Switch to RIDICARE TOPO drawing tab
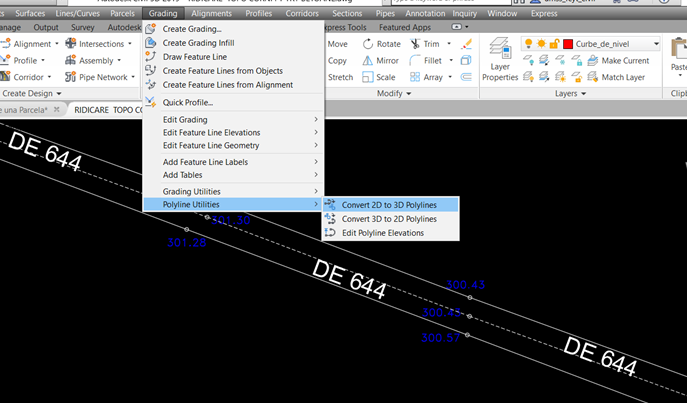687x403 pixels. tap(108, 110)
